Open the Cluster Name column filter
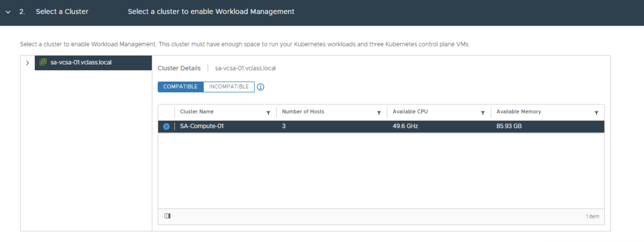 coord(268,113)
